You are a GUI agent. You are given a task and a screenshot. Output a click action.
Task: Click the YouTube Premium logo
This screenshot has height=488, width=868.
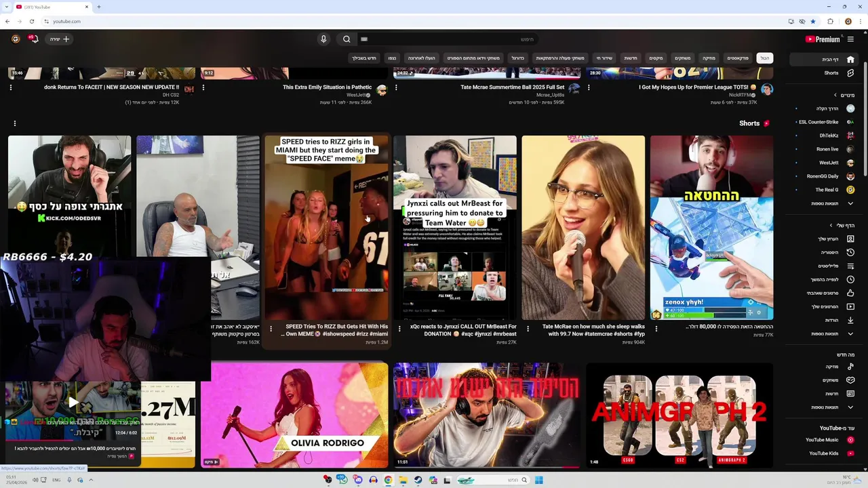822,39
